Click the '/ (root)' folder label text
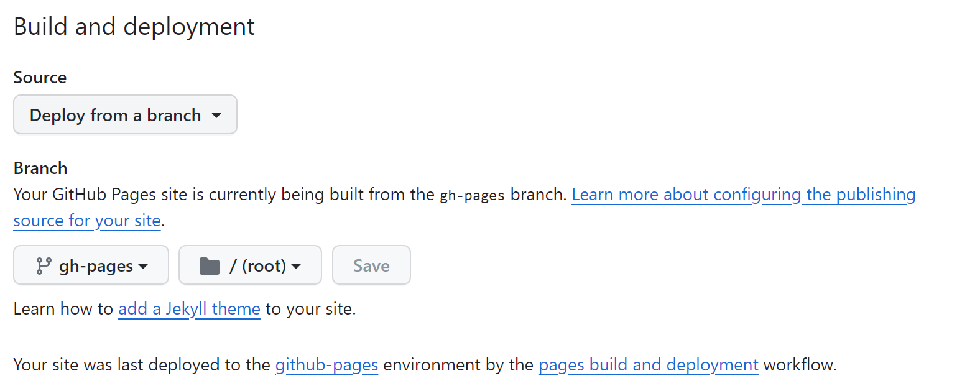Screen dimensions: 980x391 (257, 266)
